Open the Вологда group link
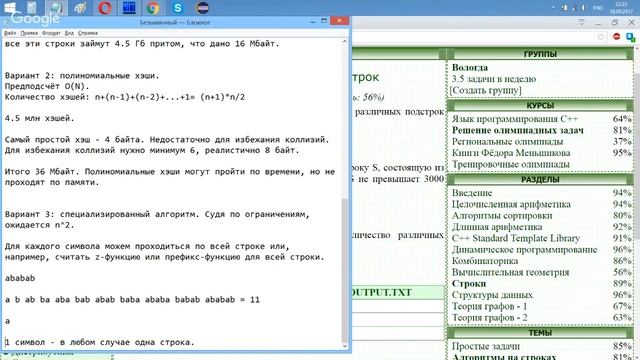 (470, 67)
